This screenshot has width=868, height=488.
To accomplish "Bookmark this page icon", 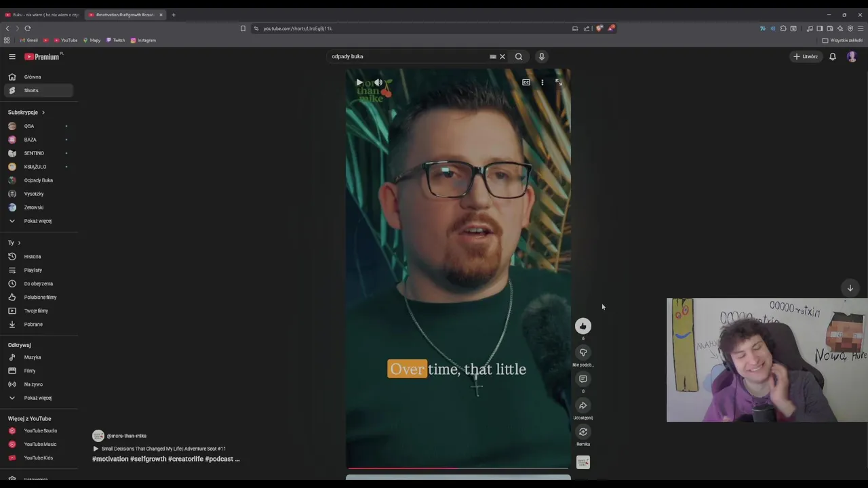I will pos(243,28).
